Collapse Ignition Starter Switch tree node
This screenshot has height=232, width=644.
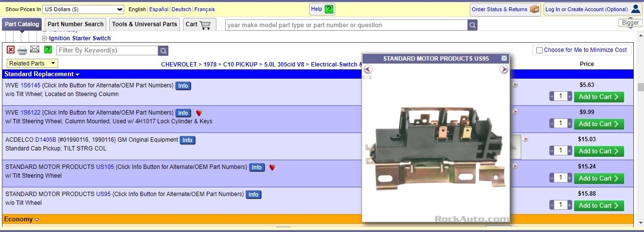click(x=45, y=38)
